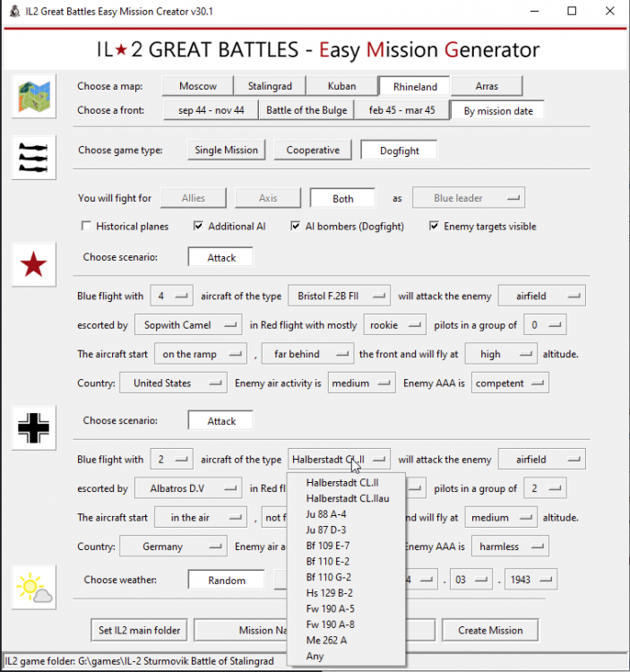Select Me 262 A from the list
The image size is (630, 672).
pyautogui.click(x=346, y=641)
